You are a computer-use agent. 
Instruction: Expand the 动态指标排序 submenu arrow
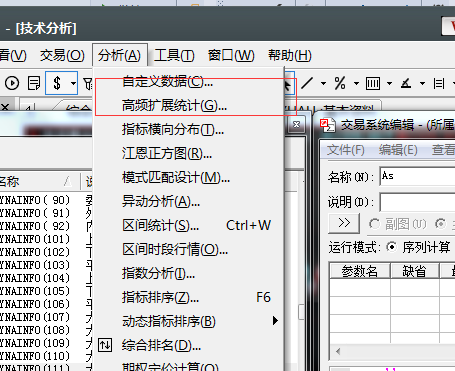(275, 321)
